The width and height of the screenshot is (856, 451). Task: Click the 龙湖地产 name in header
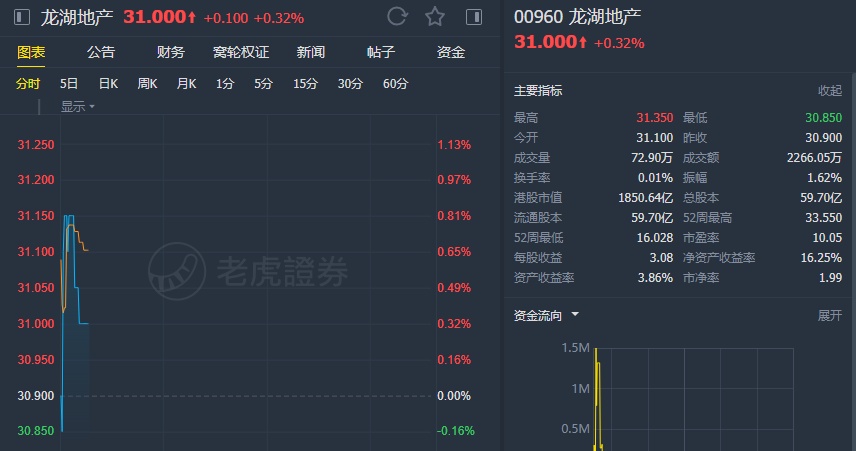[x=77, y=17]
